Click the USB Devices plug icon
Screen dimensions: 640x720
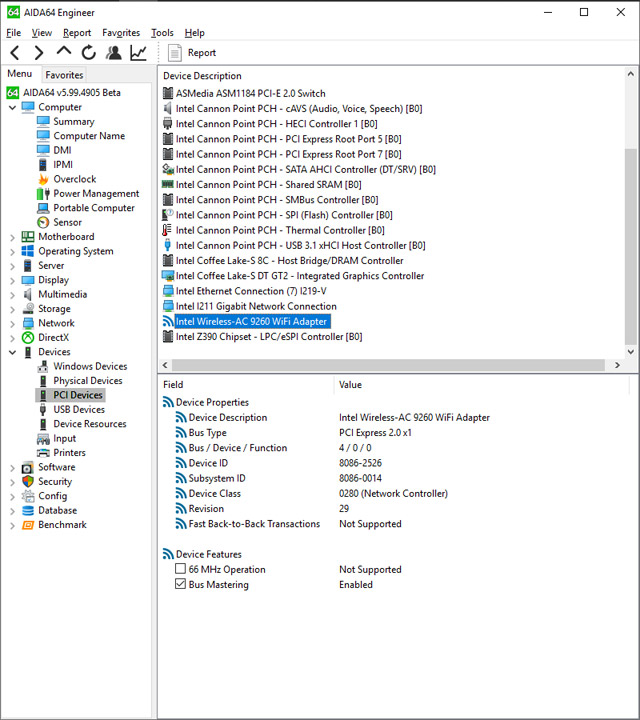point(43,409)
